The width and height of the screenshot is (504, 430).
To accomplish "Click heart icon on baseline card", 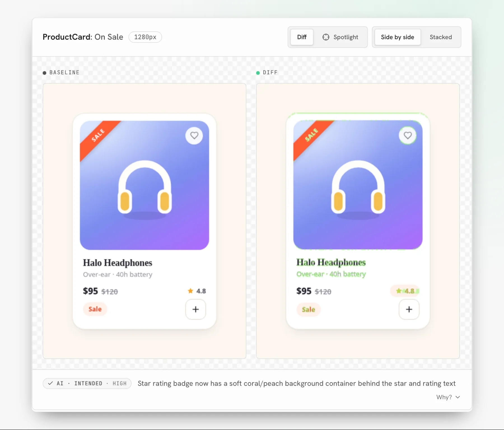I will [x=194, y=135].
